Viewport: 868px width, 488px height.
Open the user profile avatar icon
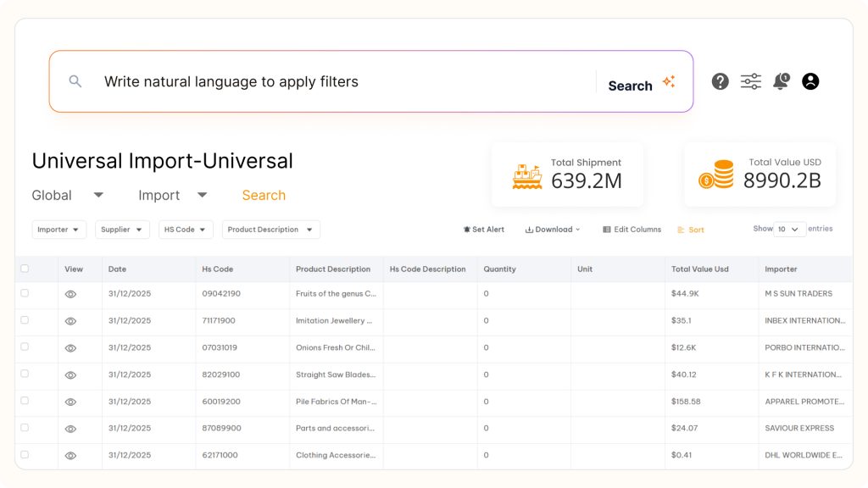(x=810, y=81)
